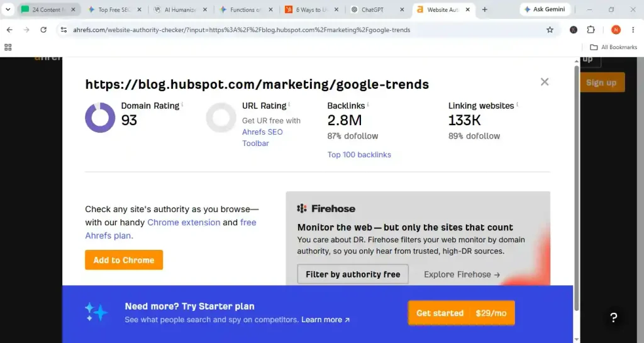
Task: Click the purple Domain Rating donut chart
Action: coord(100,118)
